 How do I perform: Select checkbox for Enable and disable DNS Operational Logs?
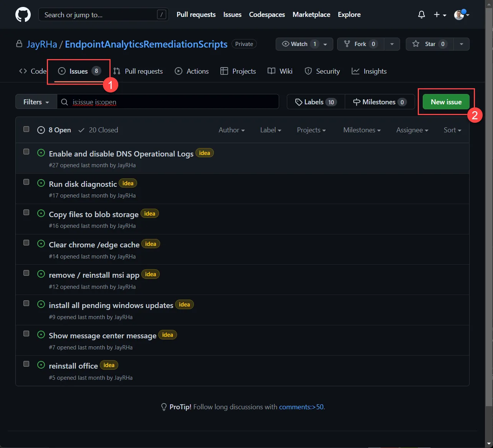(x=26, y=152)
